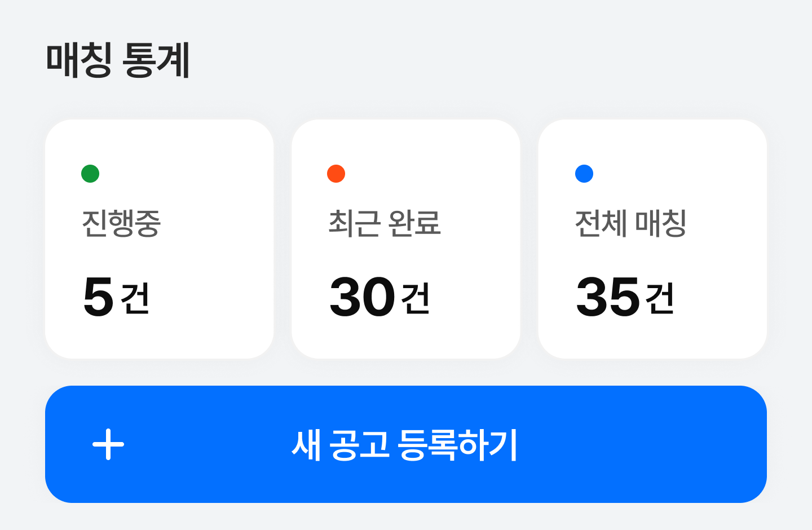The height and width of the screenshot is (530, 812).
Task: Click the blue status dot on 전체 매칭 card
Action: pyautogui.click(x=584, y=174)
